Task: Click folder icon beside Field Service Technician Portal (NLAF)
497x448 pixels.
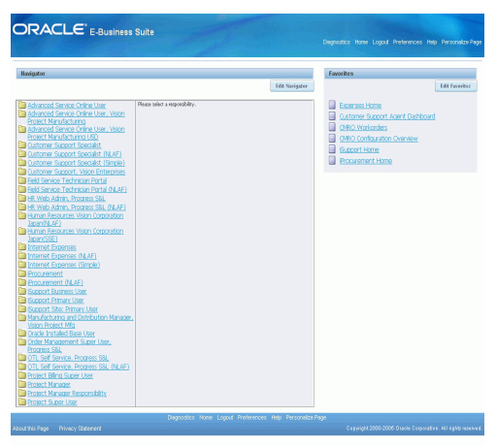Action: coord(22,189)
